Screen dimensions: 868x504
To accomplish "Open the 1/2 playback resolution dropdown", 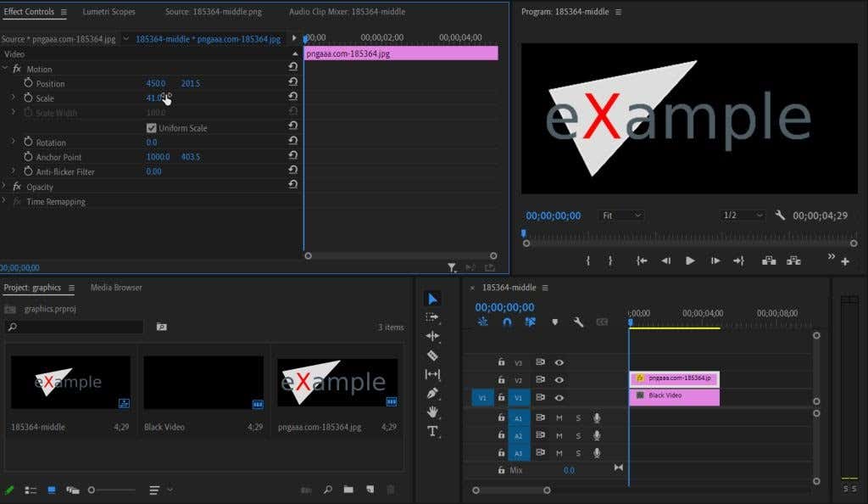I will coord(743,216).
